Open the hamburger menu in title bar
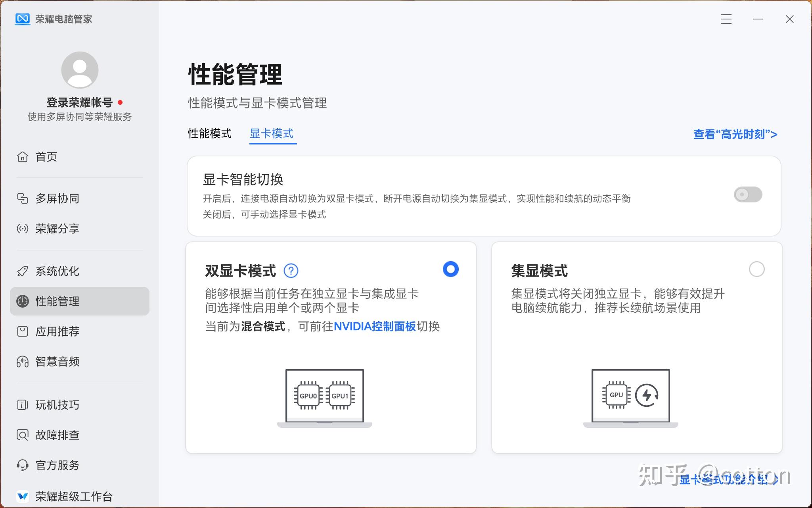The height and width of the screenshot is (508, 812). point(726,19)
